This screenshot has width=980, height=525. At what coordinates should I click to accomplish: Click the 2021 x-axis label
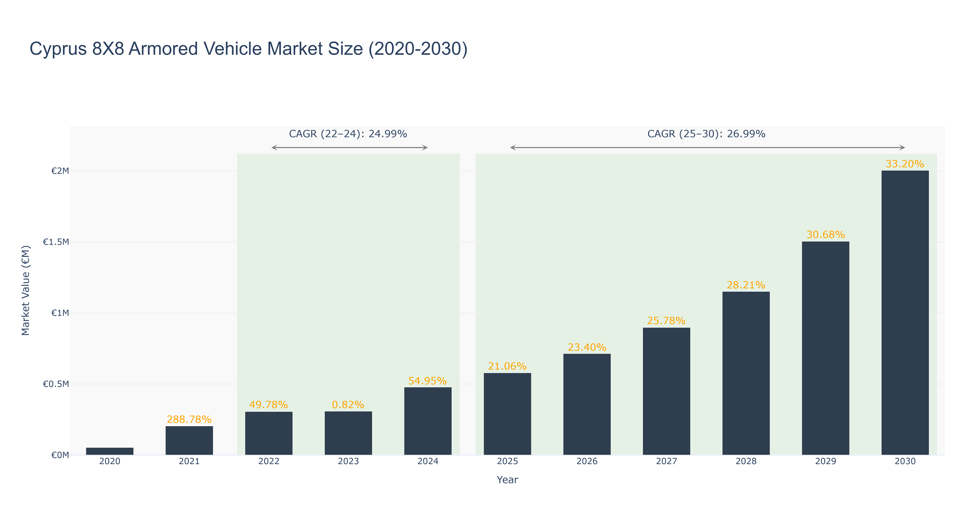(189, 461)
